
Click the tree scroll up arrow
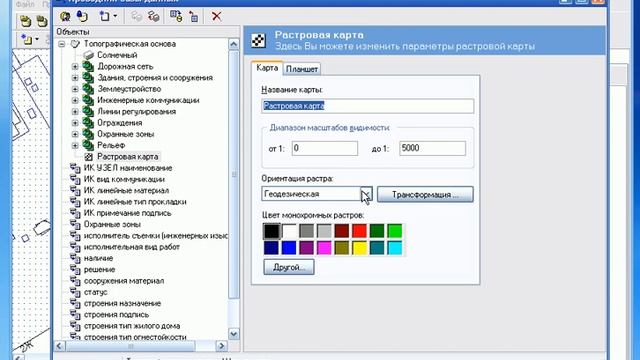click(233, 44)
